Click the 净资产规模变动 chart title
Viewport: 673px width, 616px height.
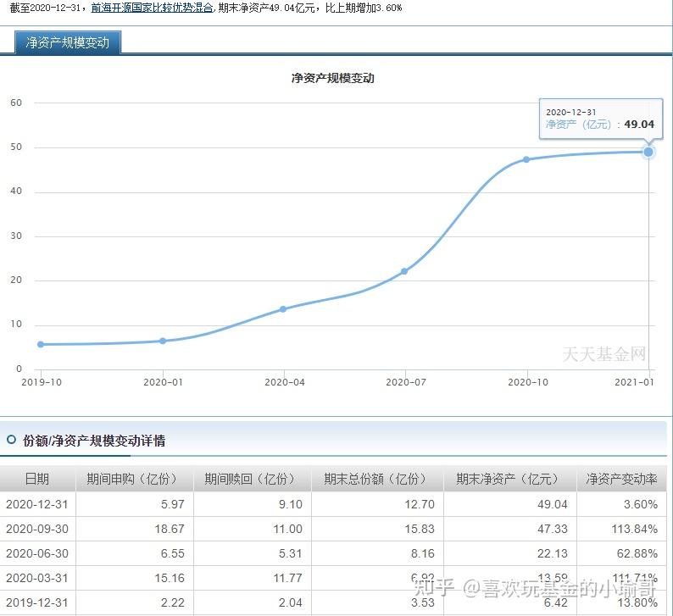(x=332, y=78)
